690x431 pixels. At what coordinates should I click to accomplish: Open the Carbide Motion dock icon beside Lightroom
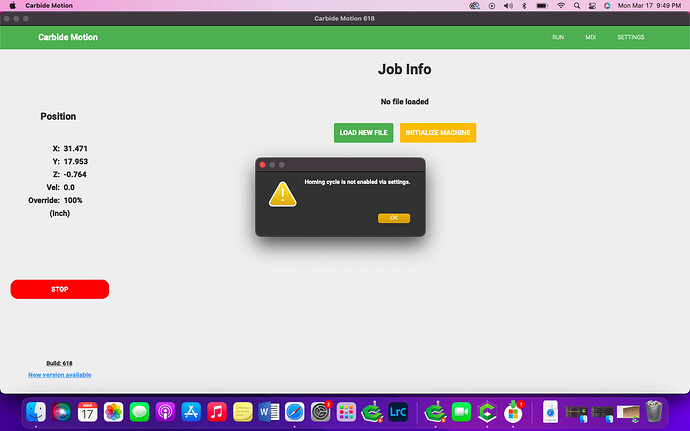coord(372,412)
